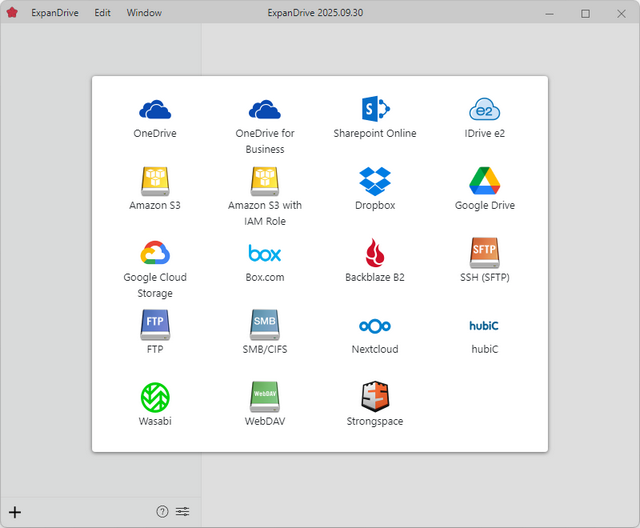
Task: Select the Dropbox icon
Action: click(x=375, y=181)
